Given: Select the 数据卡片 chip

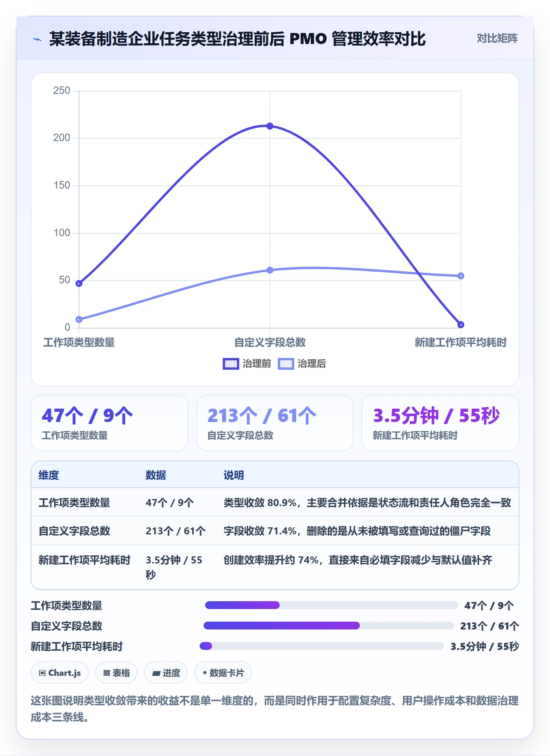Looking at the screenshot, I should point(223,673).
